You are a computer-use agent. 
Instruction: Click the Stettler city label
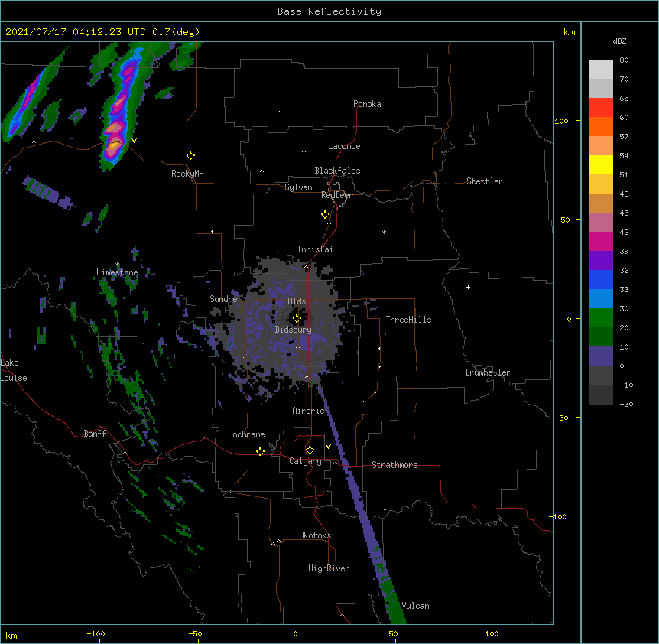coord(485,181)
